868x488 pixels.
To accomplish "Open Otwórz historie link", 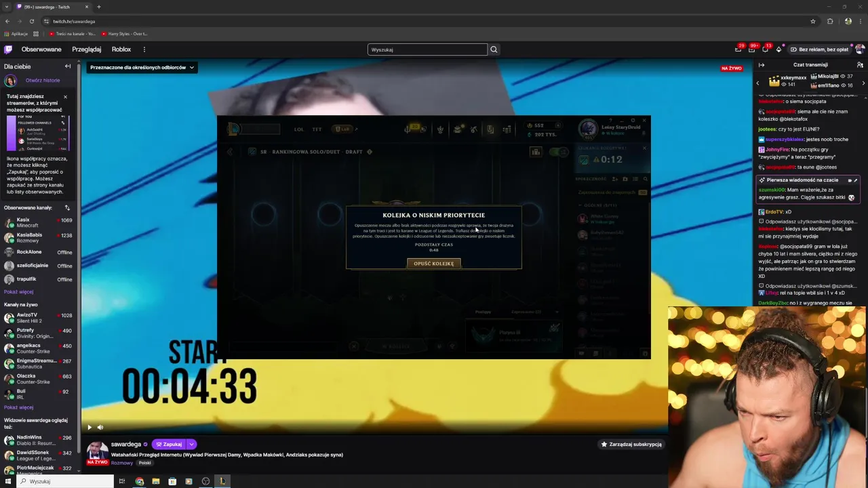I will pos(43,80).
